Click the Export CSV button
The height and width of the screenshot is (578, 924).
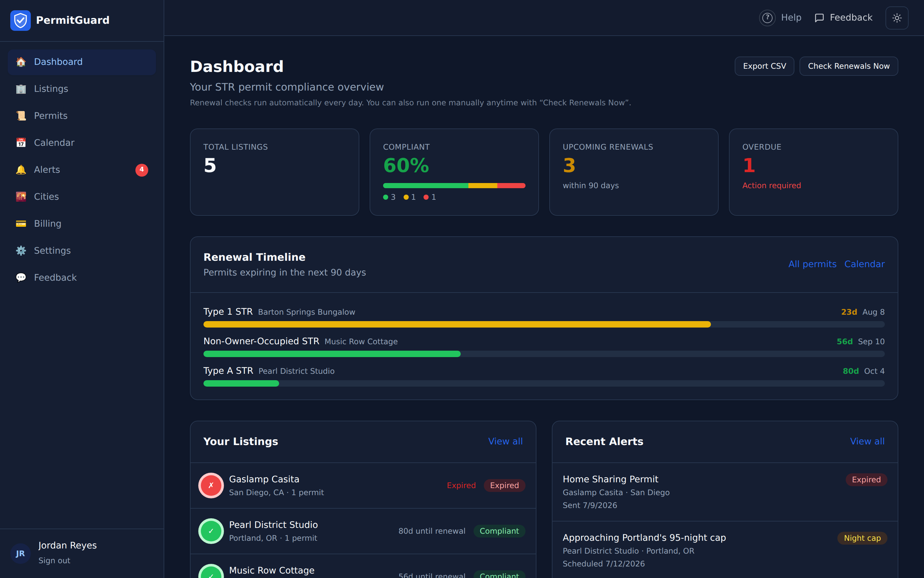tap(765, 66)
